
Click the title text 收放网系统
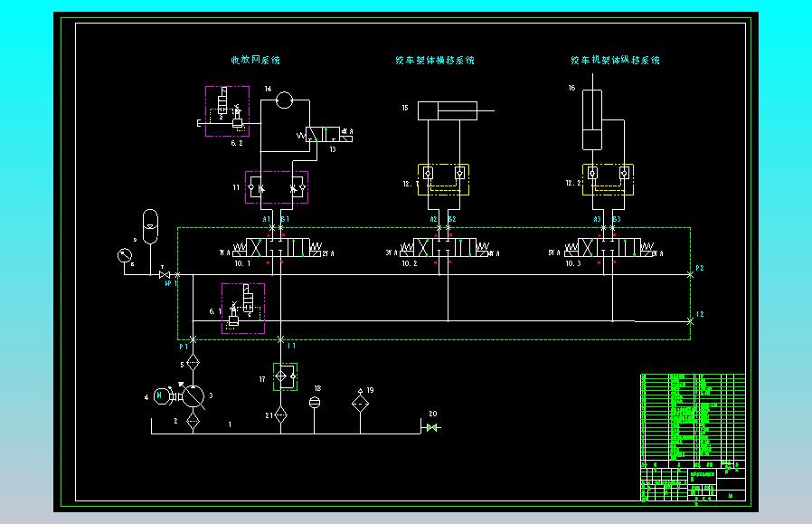click(255, 60)
